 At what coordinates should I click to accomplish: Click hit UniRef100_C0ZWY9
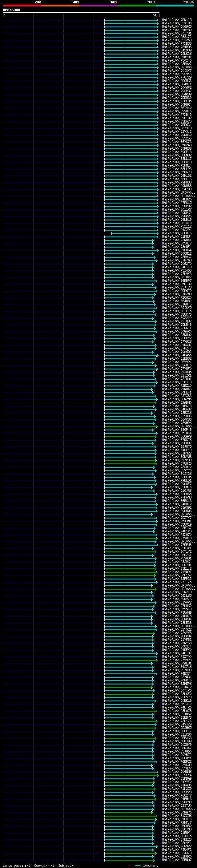(x=177, y=745)
